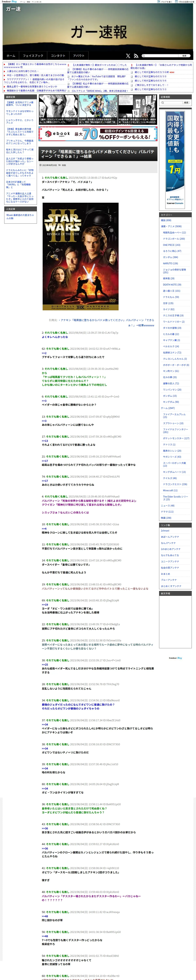This screenshot has width=196, height=980.
Task: Open the Minecraft (11) category
Action: 170,490
